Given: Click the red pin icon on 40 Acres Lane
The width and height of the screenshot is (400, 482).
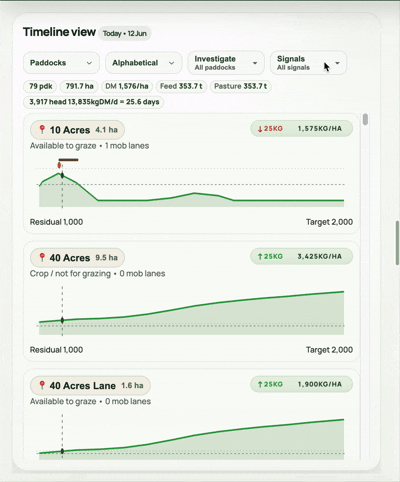Looking at the screenshot, I should (42, 385).
